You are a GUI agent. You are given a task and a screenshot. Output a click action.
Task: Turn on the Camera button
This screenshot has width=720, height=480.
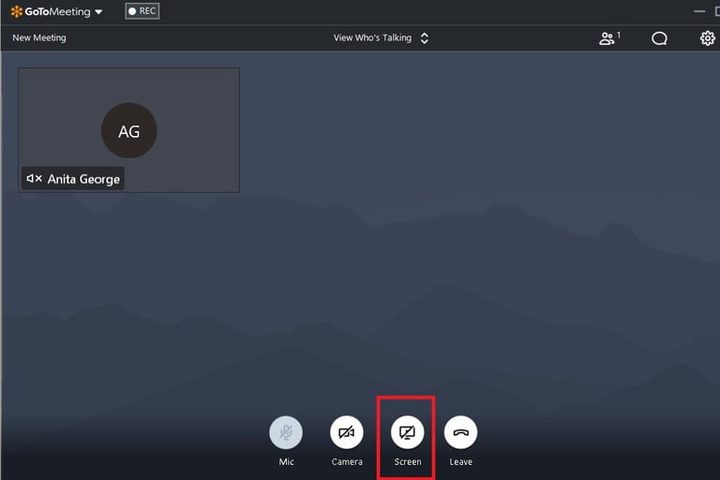tap(346, 432)
